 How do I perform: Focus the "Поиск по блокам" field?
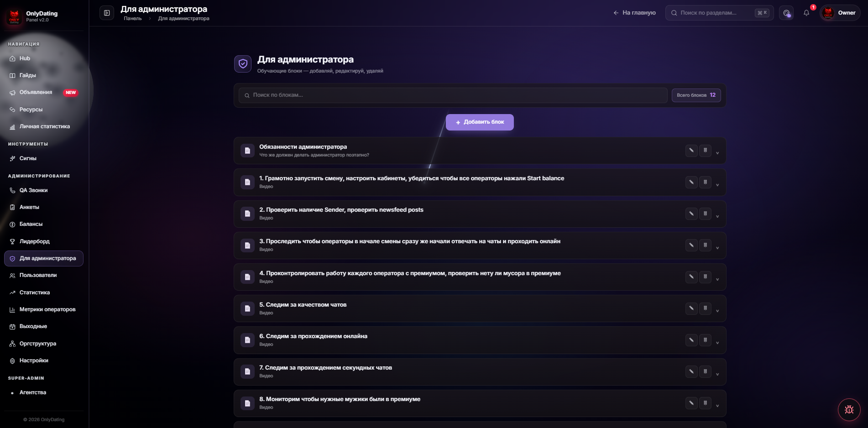point(453,95)
